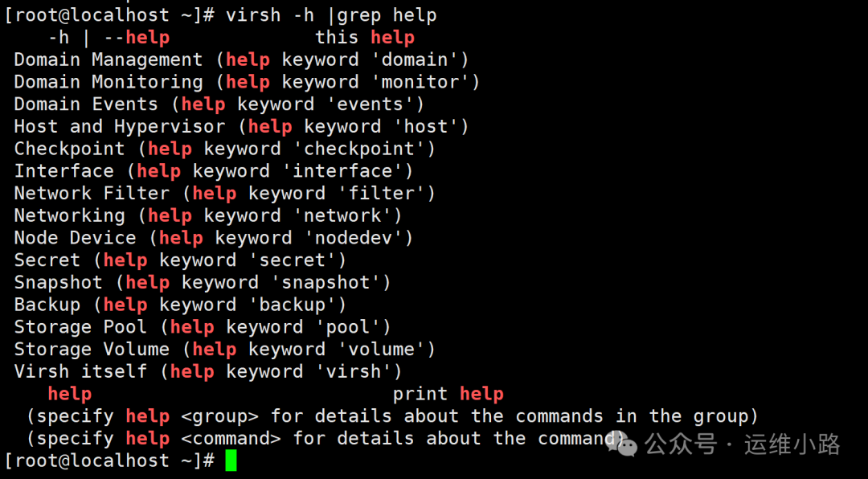
Task: Click the 'Storage Pool' line
Action: [203, 327]
